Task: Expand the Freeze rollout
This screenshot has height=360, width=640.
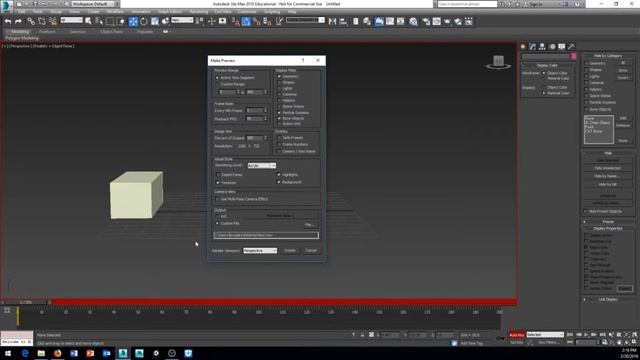Action: pyautogui.click(x=608, y=222)
